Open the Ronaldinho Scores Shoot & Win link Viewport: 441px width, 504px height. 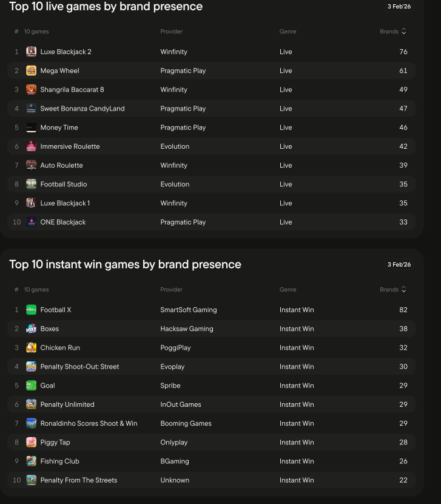tap(89, 423)
